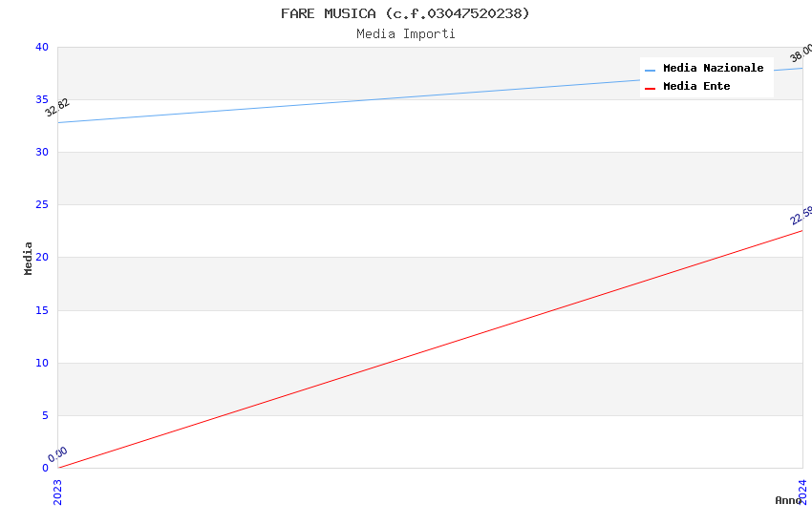
Task: Click the 2023 x-axis tick label
Action: [x=57, y=491]
